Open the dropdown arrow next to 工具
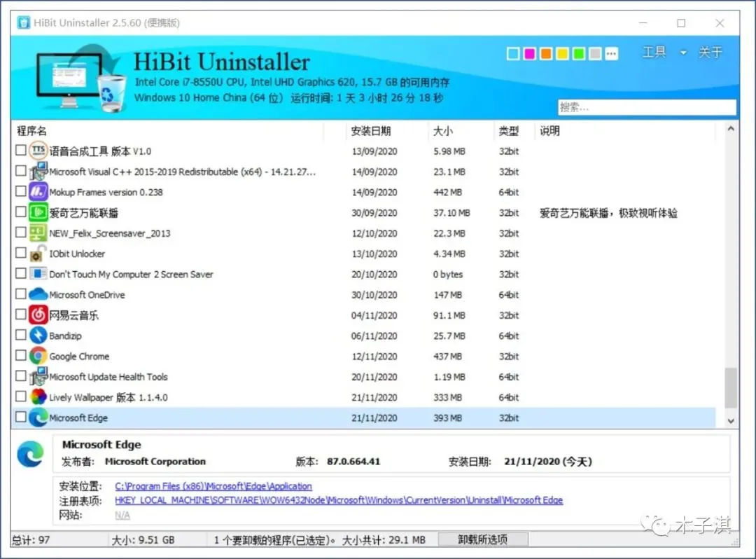 (x=683, y=53)
